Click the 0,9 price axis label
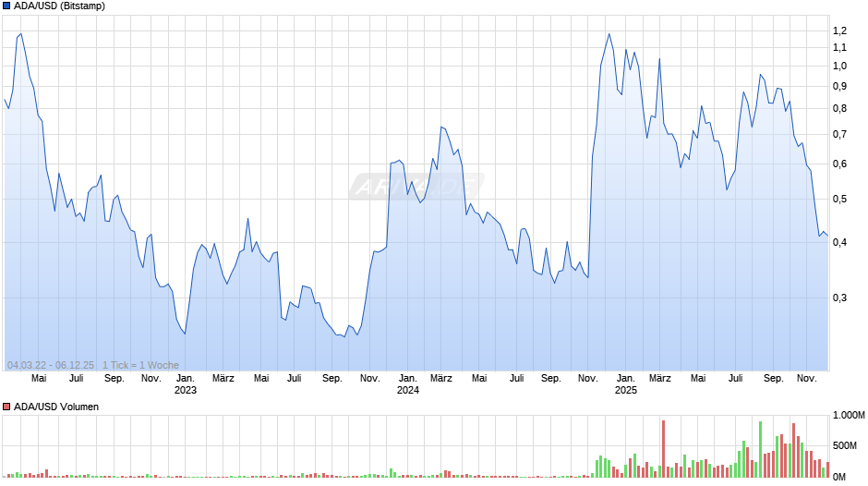The image size is (868, 486). pyautogui.click(x=839, y=87)
